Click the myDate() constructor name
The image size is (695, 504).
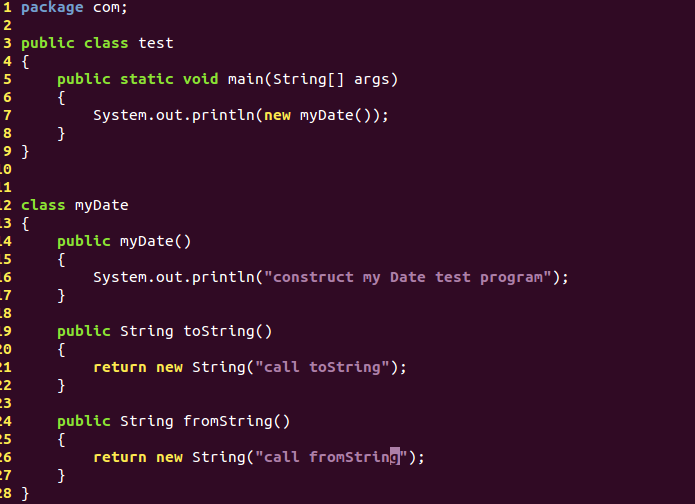click(146, 242)
